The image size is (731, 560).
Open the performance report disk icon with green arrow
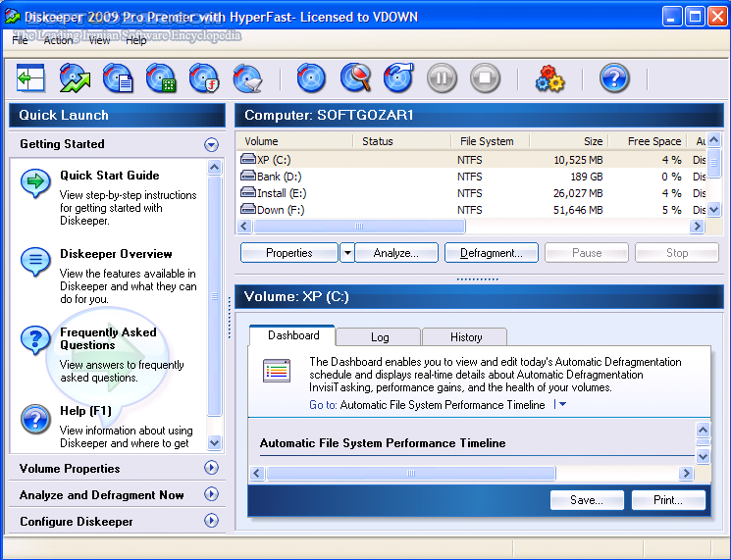[x=75, y=77]
